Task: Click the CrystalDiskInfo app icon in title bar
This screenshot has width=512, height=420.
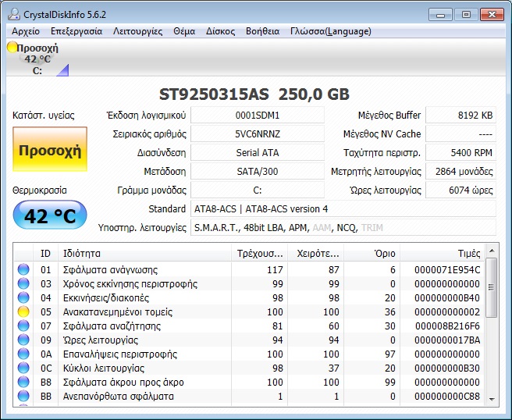Action: [14, 14]
